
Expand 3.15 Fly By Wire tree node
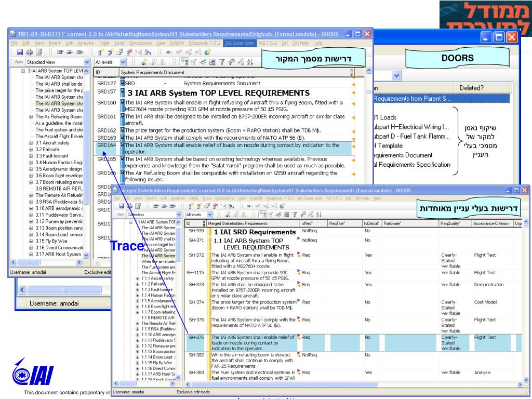point(31,241)
